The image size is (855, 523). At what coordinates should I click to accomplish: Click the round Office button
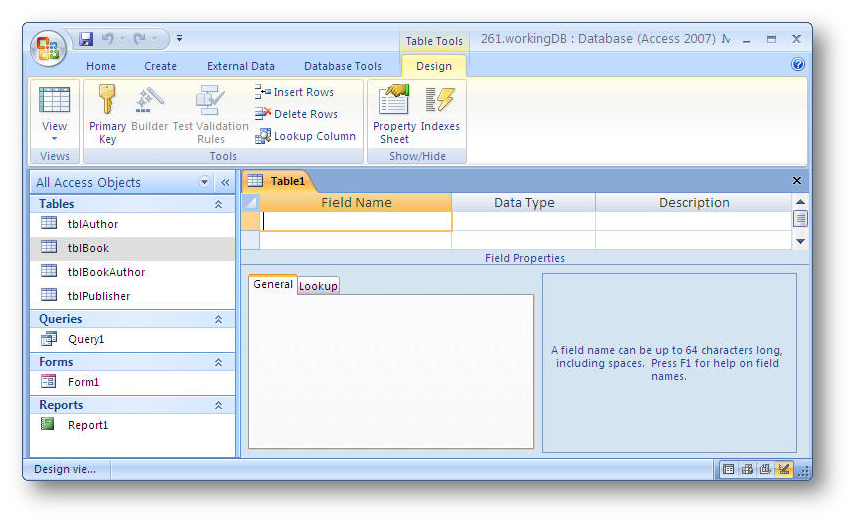pyautogui.click(x=48, y=47)
